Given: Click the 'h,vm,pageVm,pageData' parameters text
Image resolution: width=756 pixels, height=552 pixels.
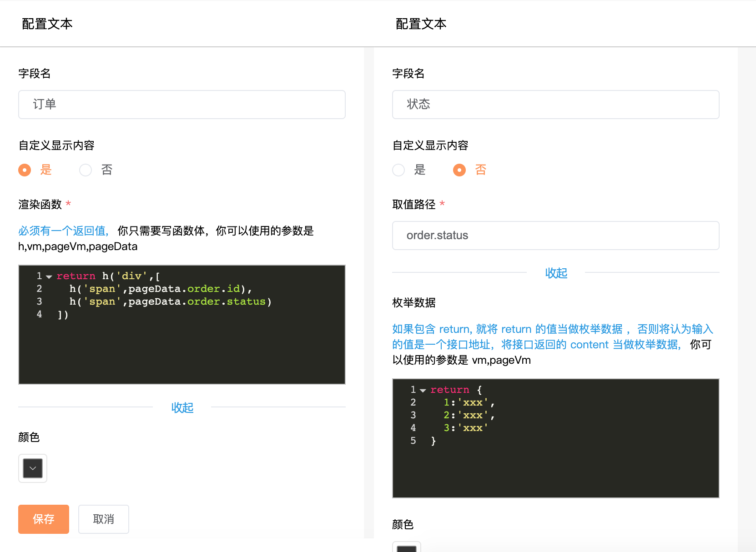Looking at the screenshot, I should click(78, 246).
